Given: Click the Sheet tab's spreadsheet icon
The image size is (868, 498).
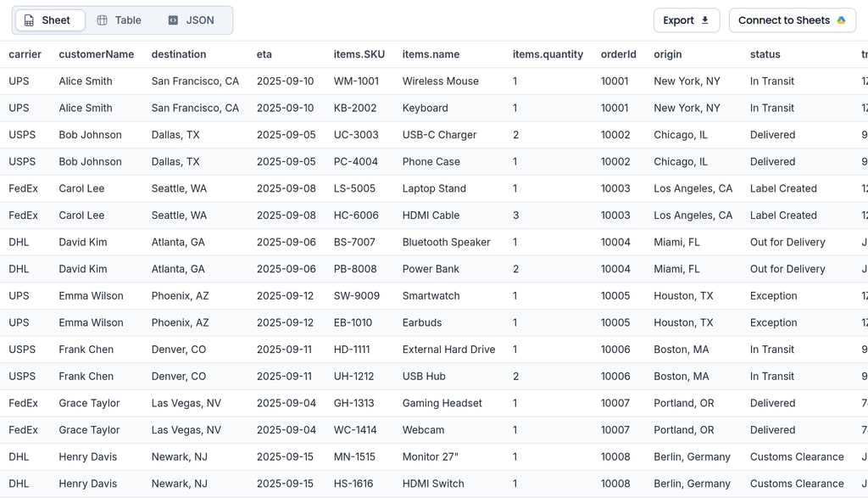Looking at the screenshot, I should click(29, 20).
